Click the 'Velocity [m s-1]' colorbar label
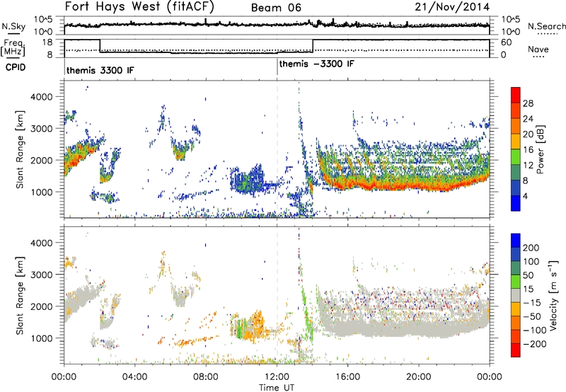Viewport: 566px width, 392px height. [553, 295]
